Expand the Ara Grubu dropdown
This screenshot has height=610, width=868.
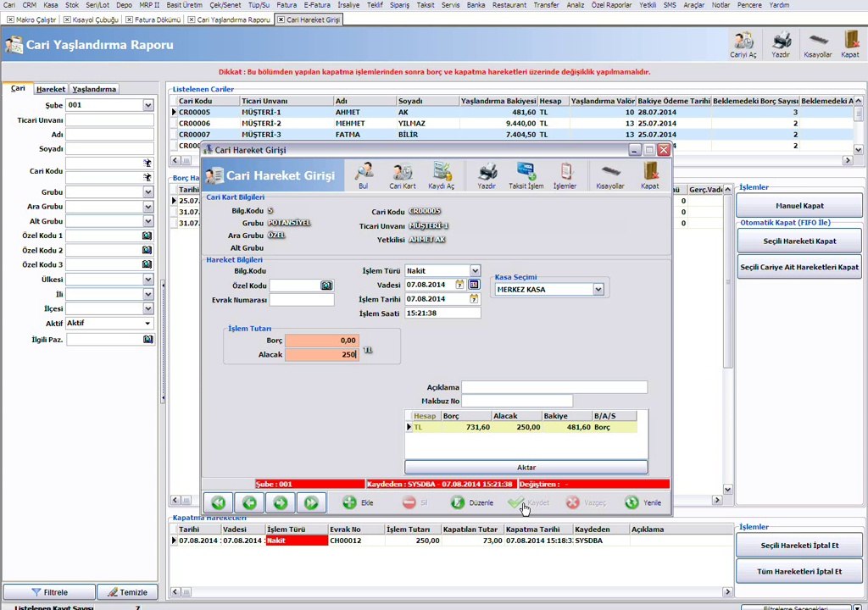(x=147, y=207)
